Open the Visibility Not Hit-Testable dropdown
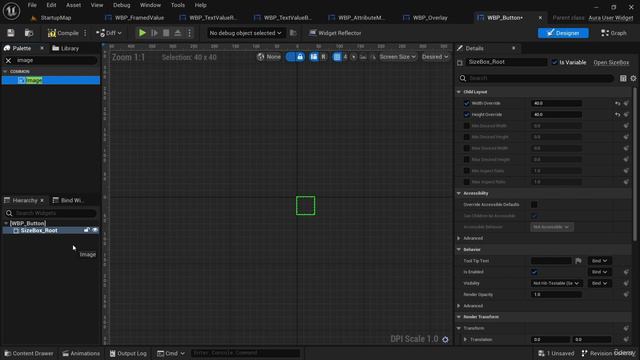 (556, 283)
